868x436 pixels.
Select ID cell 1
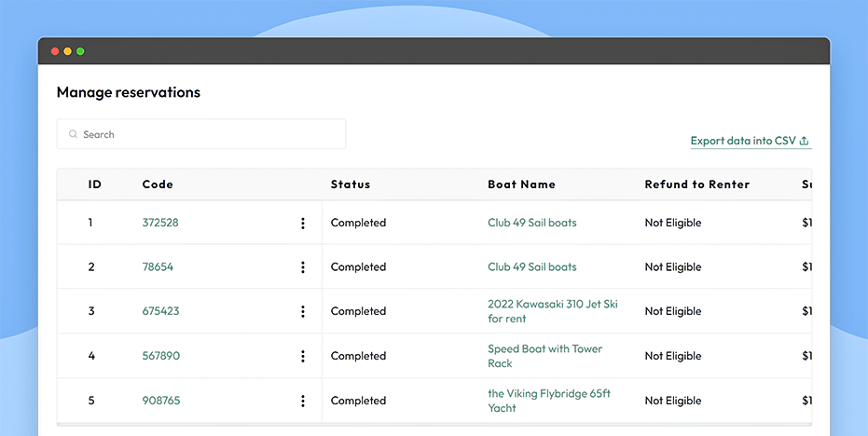[90, 223]
